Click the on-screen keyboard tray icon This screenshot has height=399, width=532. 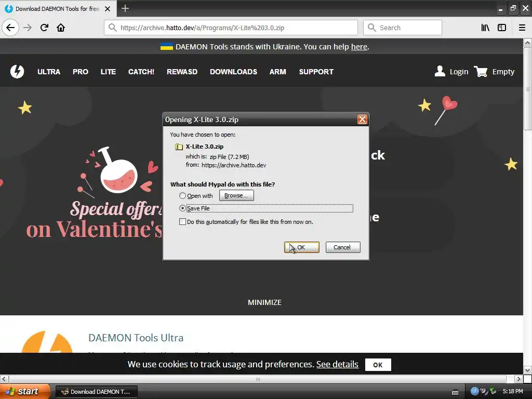click(455, 392)
